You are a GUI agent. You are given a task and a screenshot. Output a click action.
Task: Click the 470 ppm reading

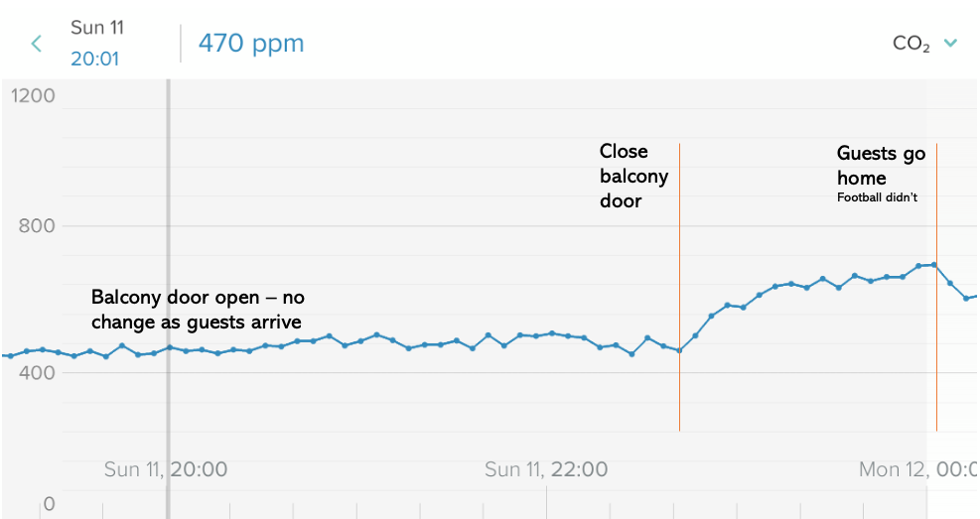pos(251,43)
